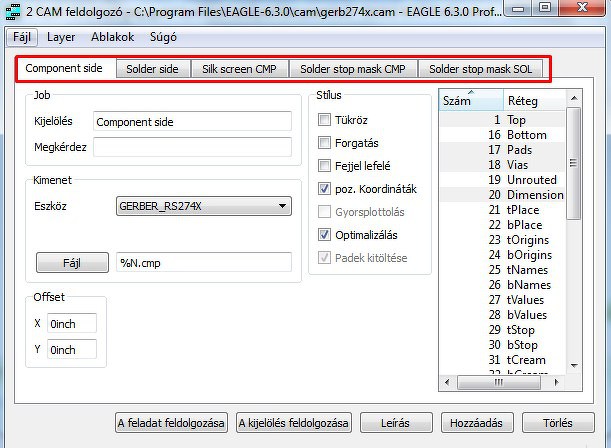Switch to Solder stop mask CMP tab
The height and width of the screenshot is (448, 611).
click(x=353, y=69)
